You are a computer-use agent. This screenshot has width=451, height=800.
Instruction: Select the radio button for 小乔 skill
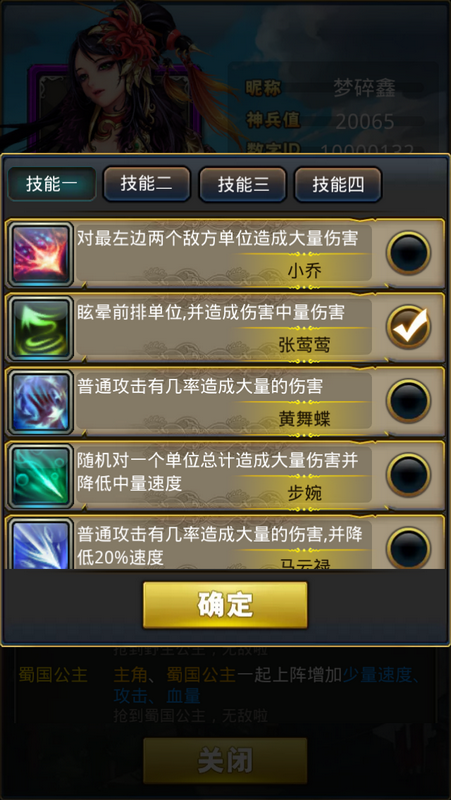coord(408,253)
